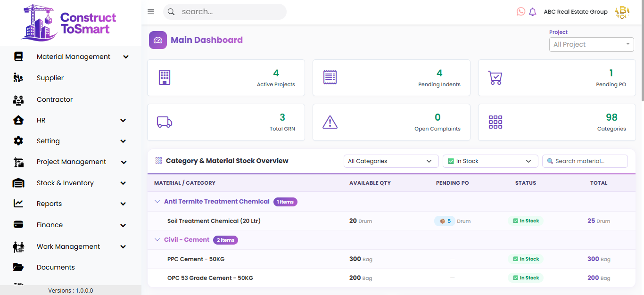
Task: Open Supplier menu item
Action: coord(50,78)
